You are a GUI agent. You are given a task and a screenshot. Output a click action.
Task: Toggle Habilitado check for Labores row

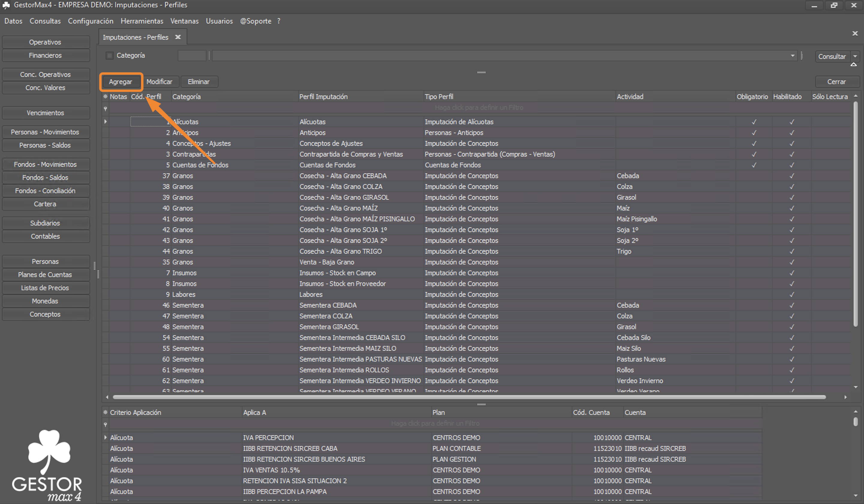[x=792, y=294]
